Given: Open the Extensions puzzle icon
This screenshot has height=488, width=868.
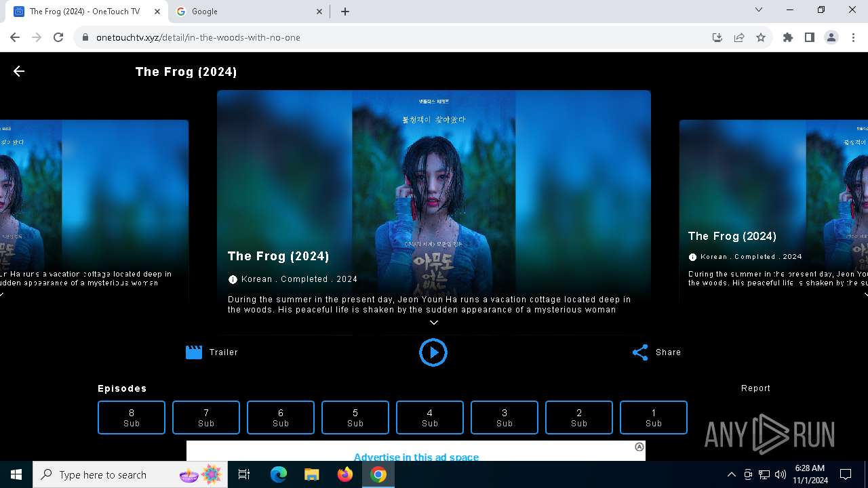Looking at the screenshot, I should (x=788, y=38).
